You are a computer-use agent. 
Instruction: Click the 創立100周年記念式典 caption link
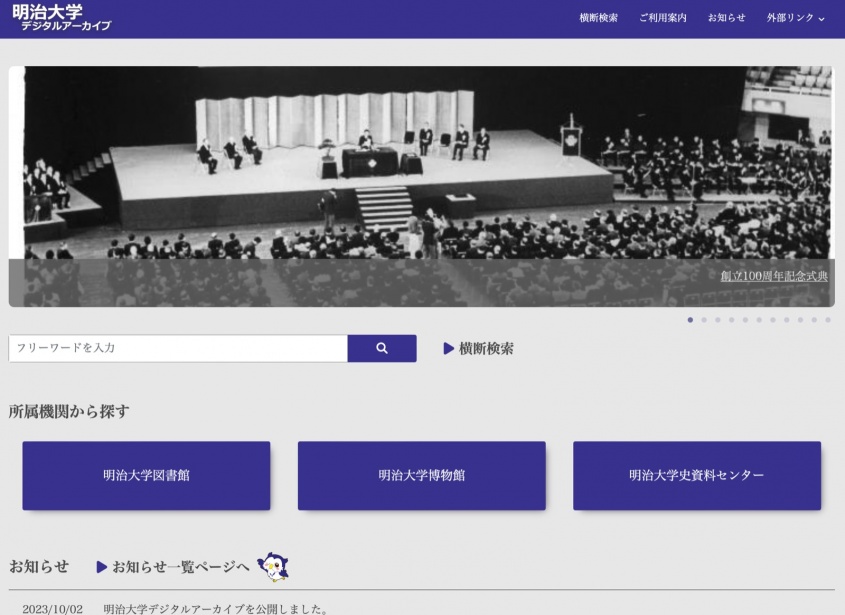click(x=774, y=276)
